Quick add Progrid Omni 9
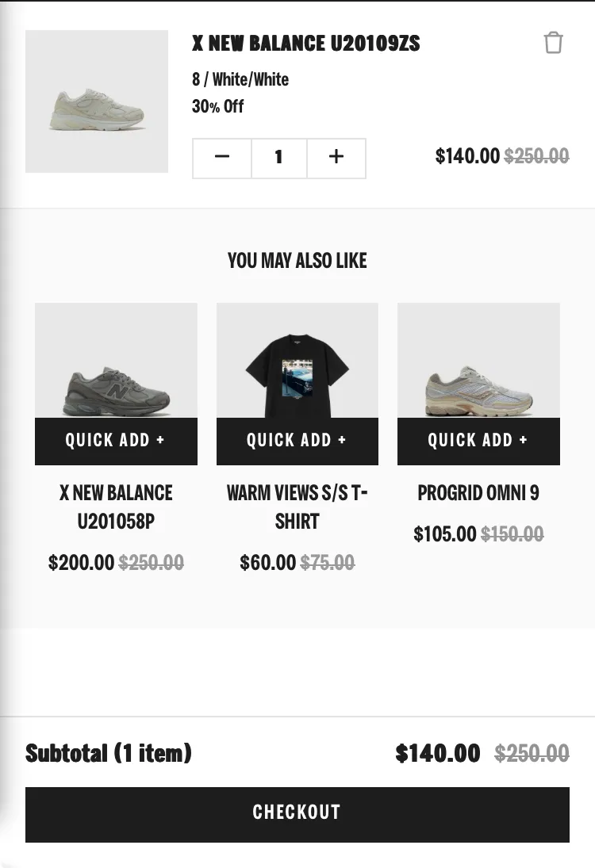595x868 pixels. pos(478,441)
